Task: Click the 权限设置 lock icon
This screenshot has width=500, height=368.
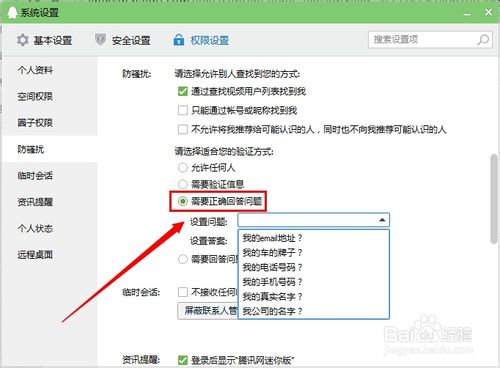Action: click(179, 40)
